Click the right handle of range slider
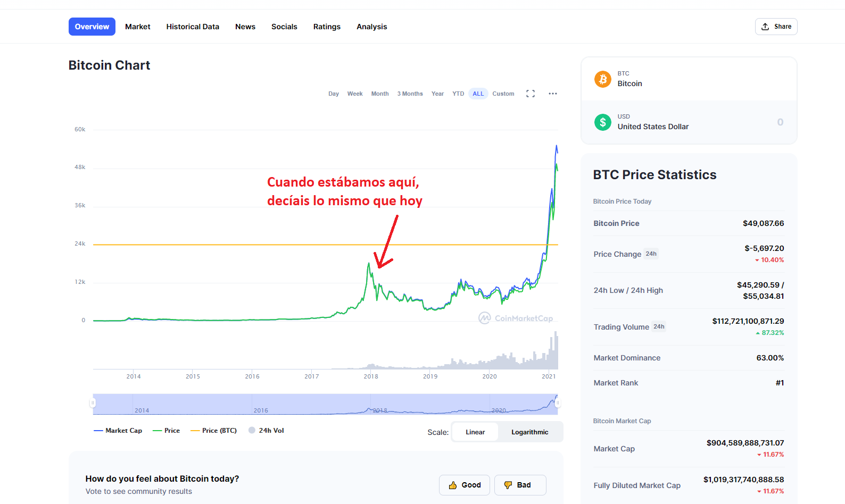The height and width of the screenshot is (504, 845). 558,403
